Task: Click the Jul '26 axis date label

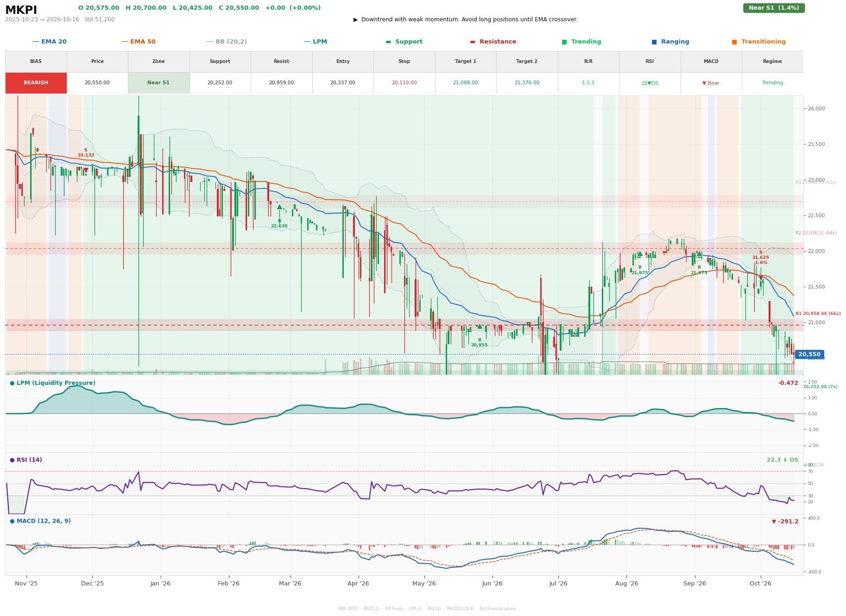Action: 558,583
